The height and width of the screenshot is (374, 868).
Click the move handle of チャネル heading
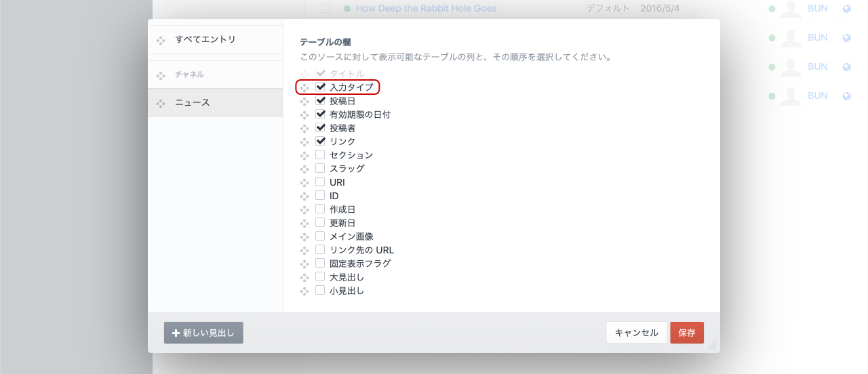[x=161, y=75]
